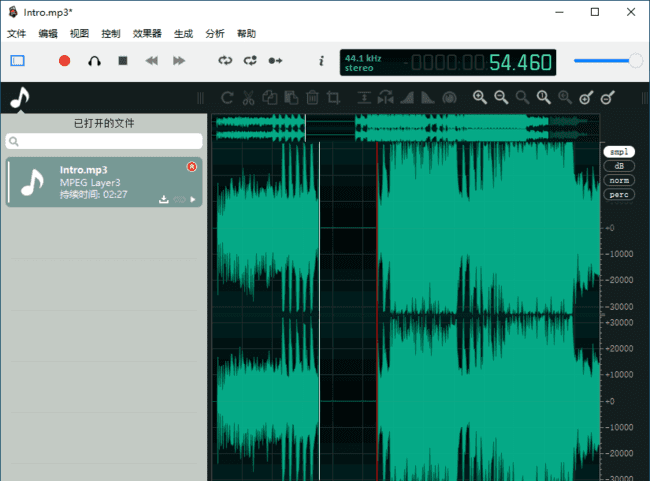
Task: Click the 持续时间: 02:27 text
Action: click(94, 194)
